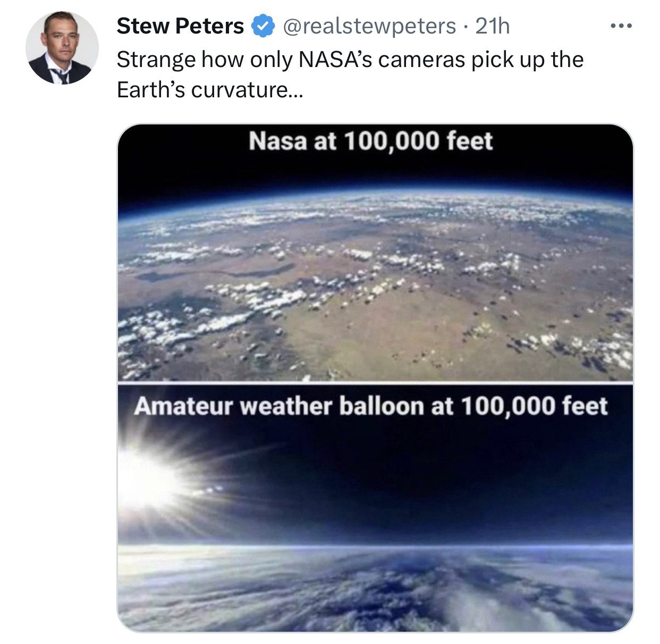Image resolution: width=660 pixels, height=644 pixels.
Task: Click the tweet text starting with "Strange how"
Action: click(350, 60)
